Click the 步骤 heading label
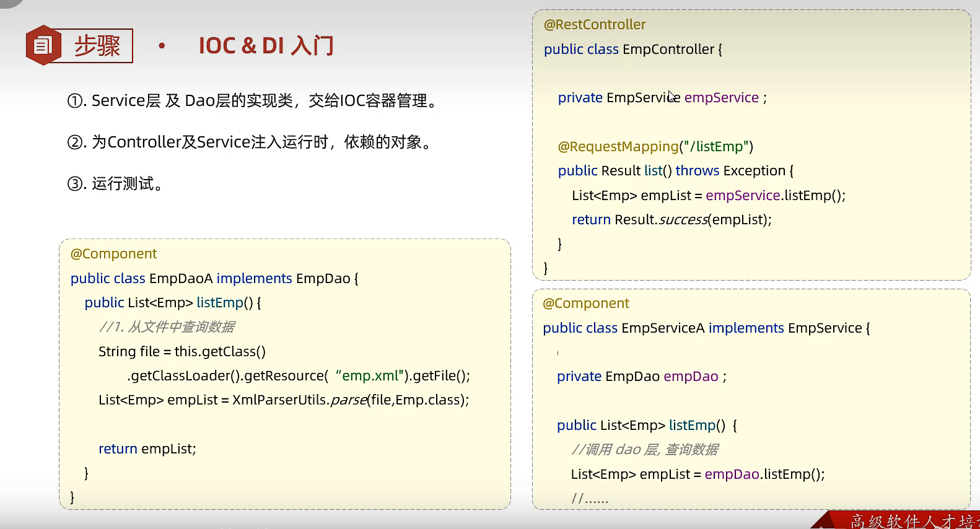980x529 pixels. [97, 46]
